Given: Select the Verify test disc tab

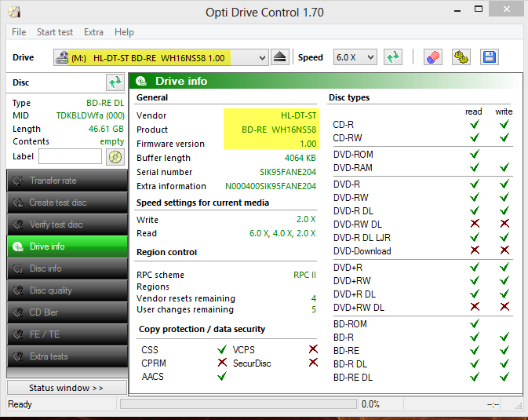Looking at the screenshot, I should pos(67,225).
